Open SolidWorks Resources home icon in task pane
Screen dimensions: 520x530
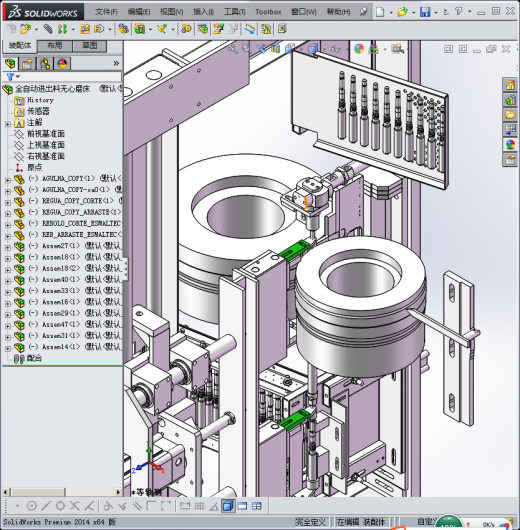510,85
